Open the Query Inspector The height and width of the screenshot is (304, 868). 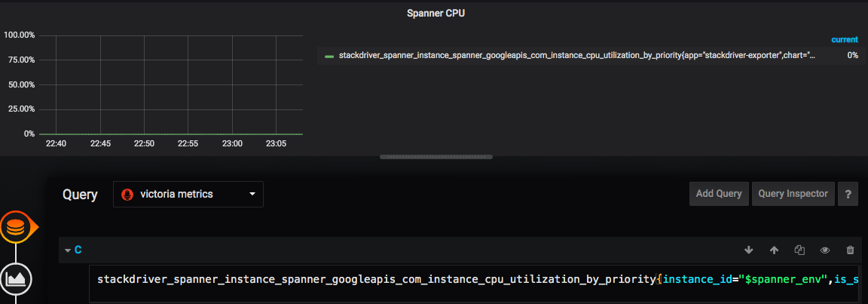click(x=793, y=194)
